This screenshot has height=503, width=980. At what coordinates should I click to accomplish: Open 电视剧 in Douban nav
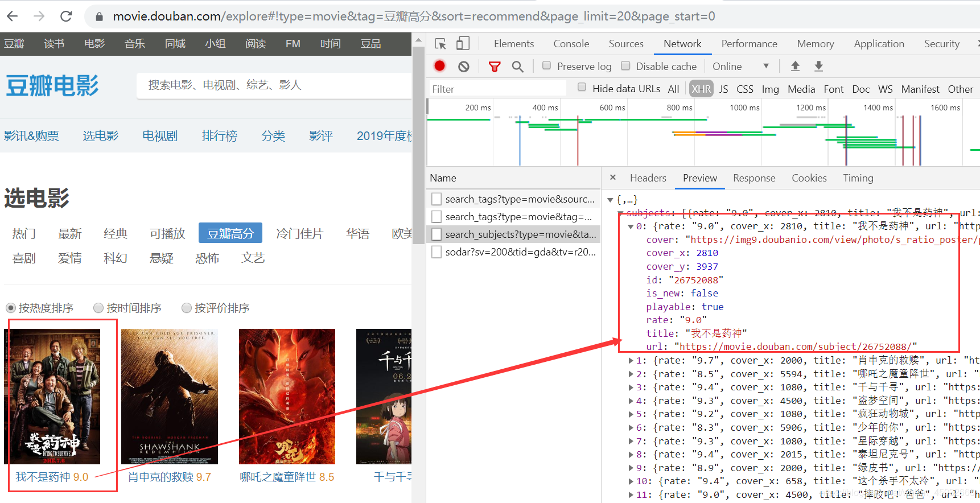(160, 136)
